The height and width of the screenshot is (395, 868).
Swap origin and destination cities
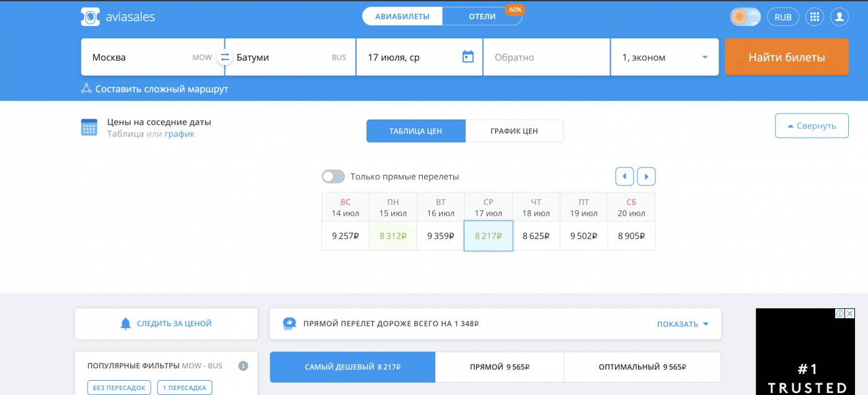pos(224,57)
